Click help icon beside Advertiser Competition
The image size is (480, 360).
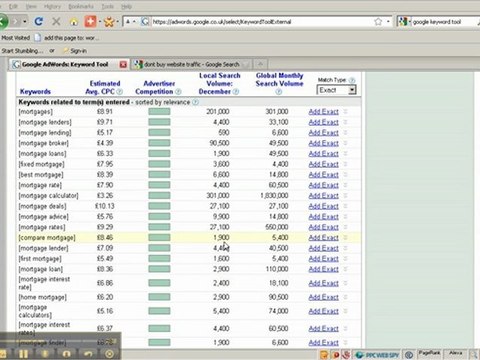coord(178,92)
